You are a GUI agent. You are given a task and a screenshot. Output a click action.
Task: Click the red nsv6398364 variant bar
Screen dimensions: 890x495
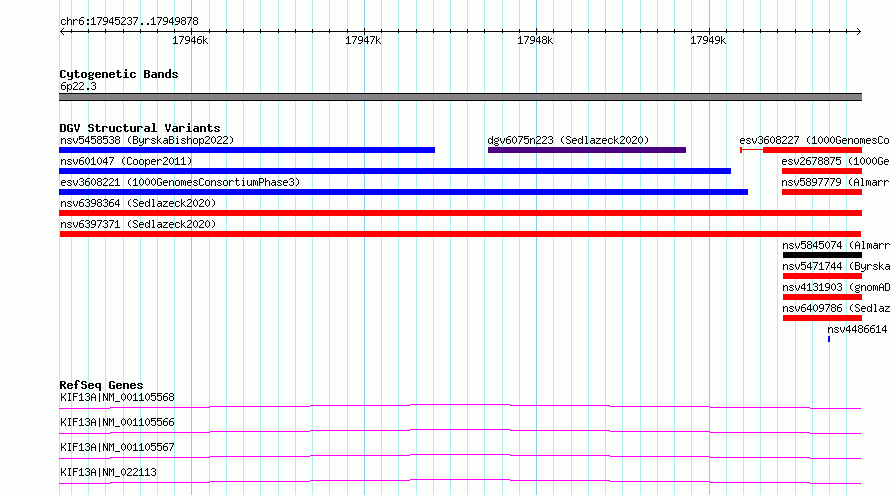460,213
